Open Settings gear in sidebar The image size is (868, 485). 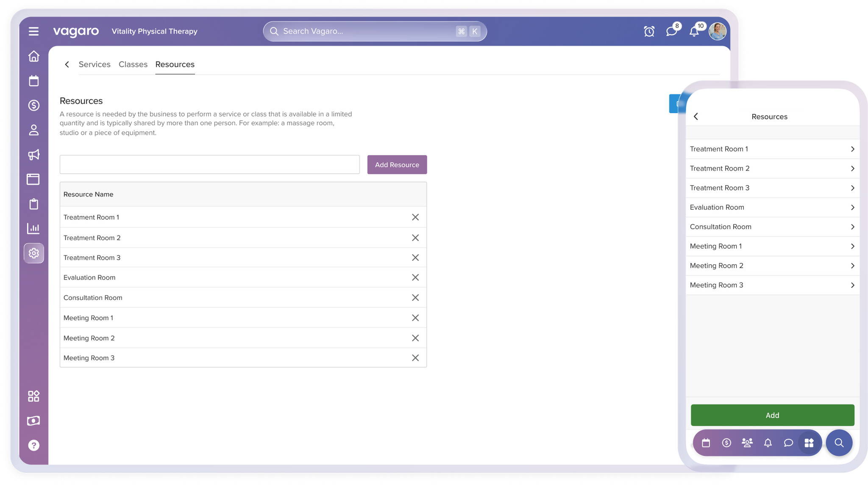coord(33,253)
